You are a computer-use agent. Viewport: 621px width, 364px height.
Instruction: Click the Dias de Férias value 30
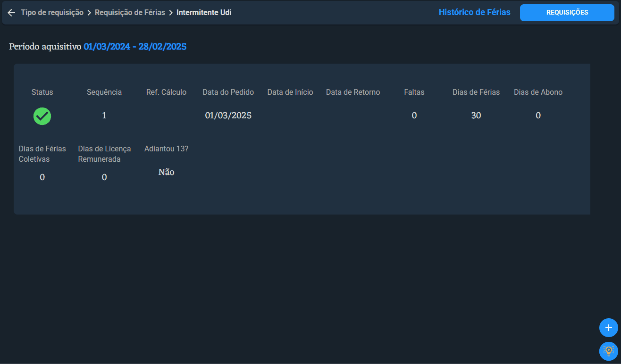pos(476,116)
